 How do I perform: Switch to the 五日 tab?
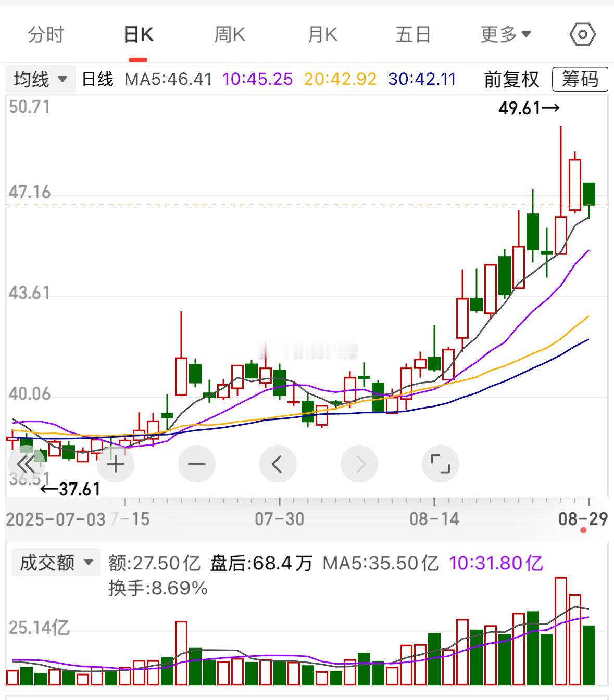(x=413, y=35)
